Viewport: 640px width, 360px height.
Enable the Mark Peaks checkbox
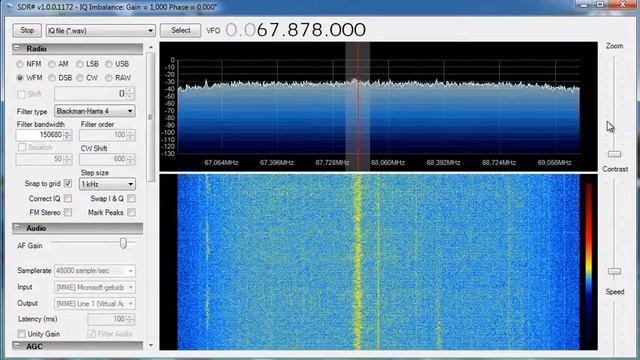[131, 212]
